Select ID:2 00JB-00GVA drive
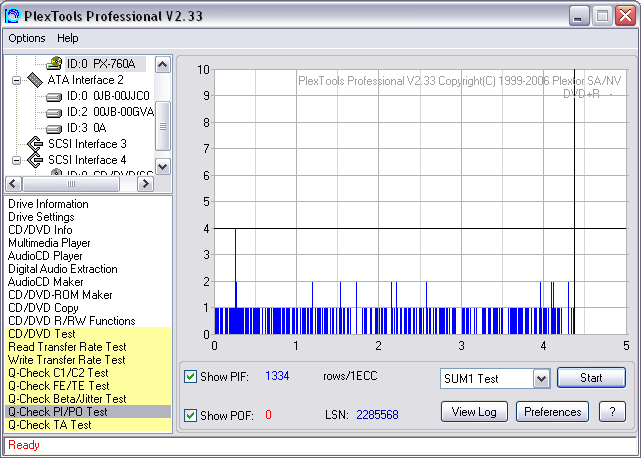Image resolution: width=641 pixels, height=458 pixels. [x=110, y=112]
